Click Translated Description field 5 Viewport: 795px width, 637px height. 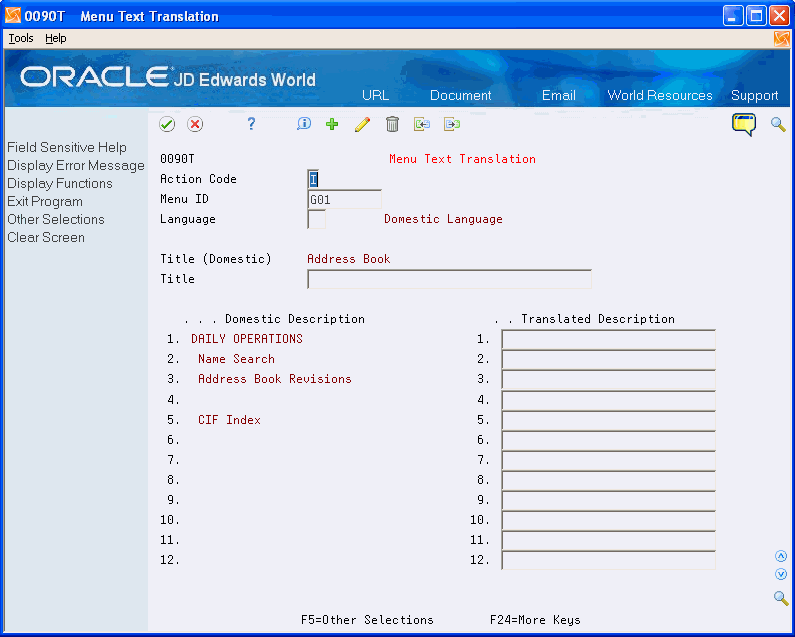pos(608,420)
